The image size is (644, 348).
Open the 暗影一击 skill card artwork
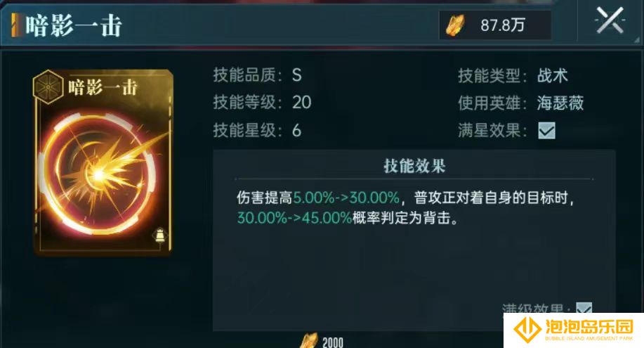tap(103, 162)
